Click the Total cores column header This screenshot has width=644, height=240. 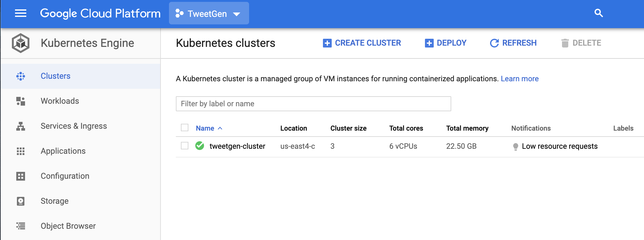click(406, 128)
